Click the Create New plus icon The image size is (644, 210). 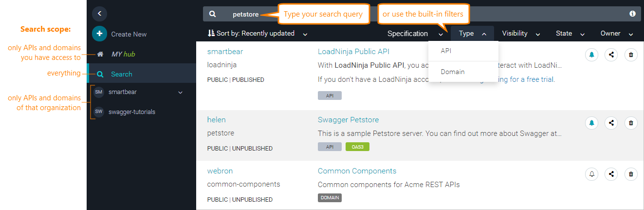click(x=99, y=34)
